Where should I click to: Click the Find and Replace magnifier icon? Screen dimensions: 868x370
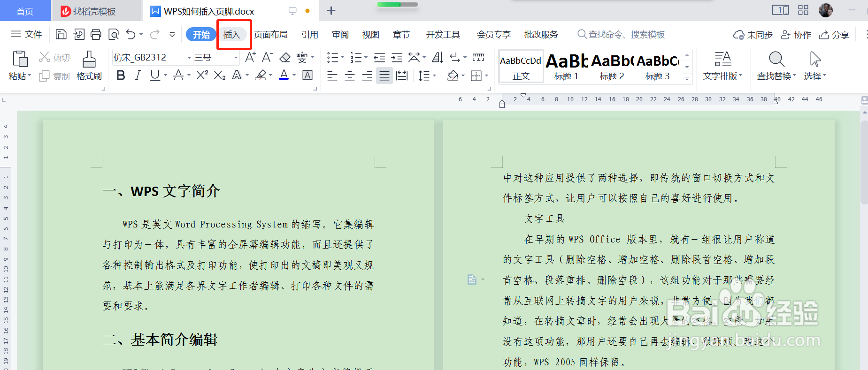(776, 59)
